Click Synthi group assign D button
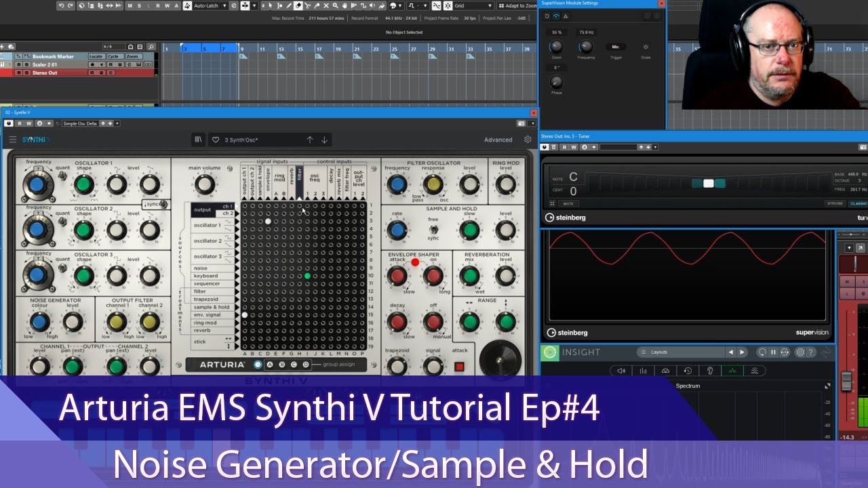 [306, 365]
